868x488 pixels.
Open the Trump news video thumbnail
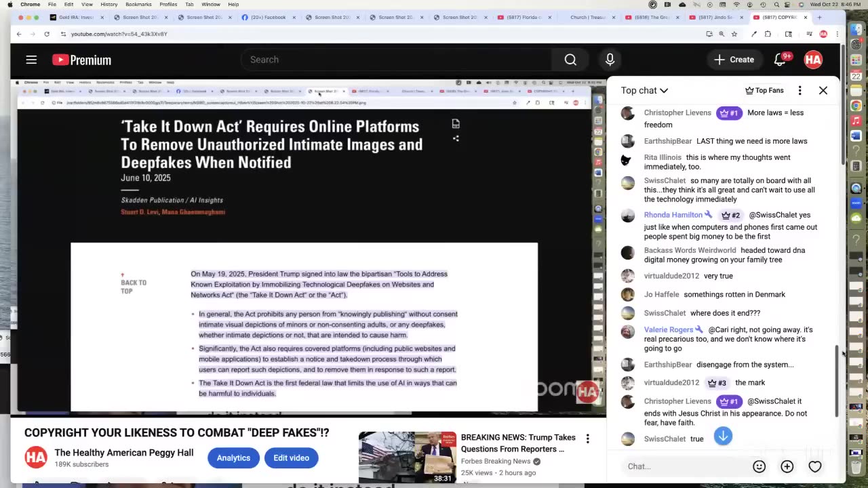point(408,457)
